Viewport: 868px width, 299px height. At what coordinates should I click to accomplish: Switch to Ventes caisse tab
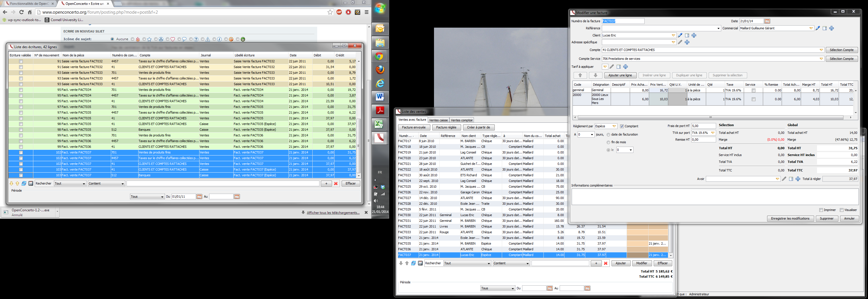438,120
